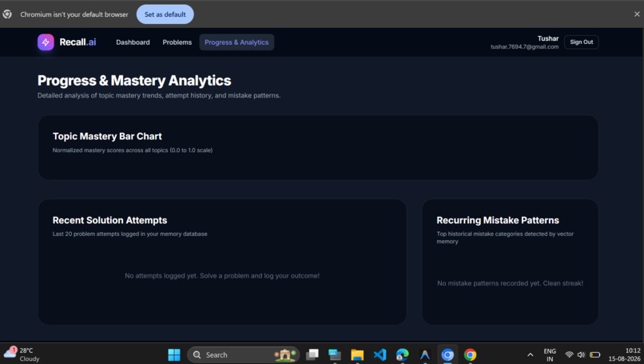Show hidden system tray icons
644x364 pixels.
[x=531, y=354]
